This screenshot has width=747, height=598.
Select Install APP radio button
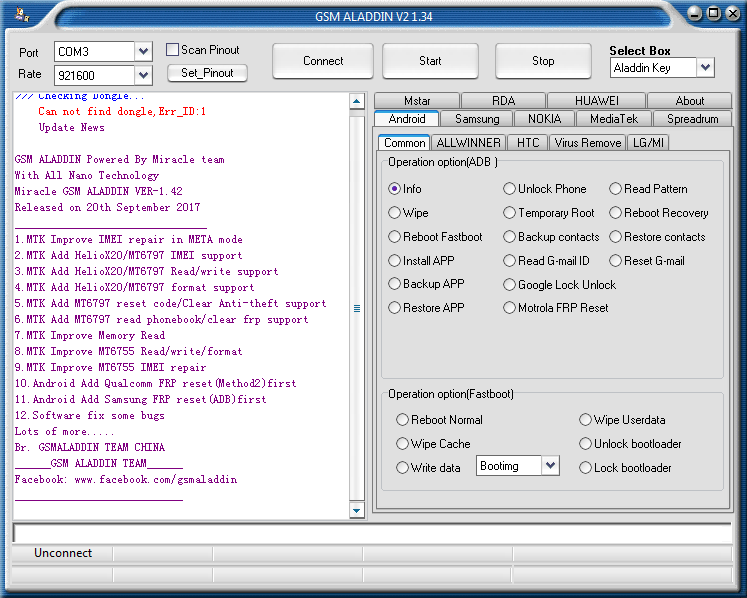tap(394, 261)
